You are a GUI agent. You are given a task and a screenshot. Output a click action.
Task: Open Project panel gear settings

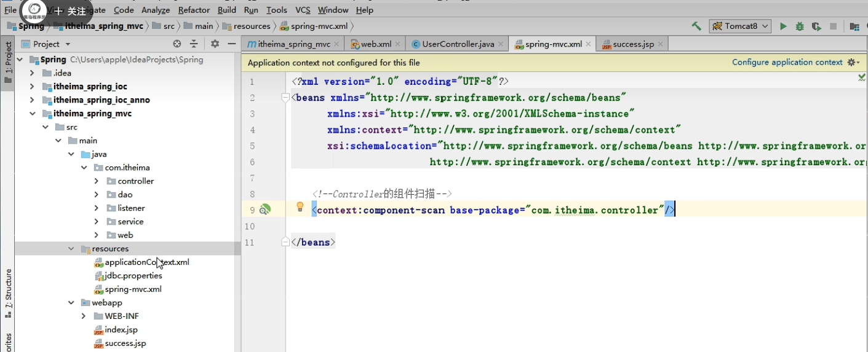(215, 44)
